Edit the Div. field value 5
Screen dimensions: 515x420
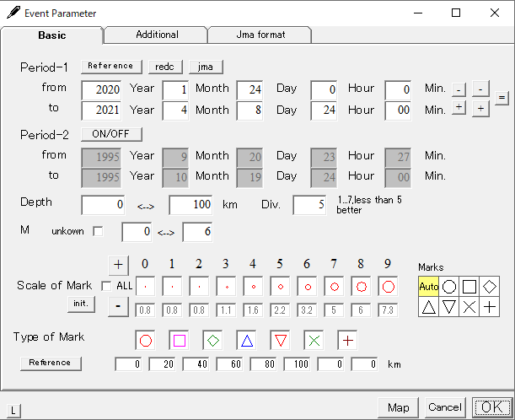click(x=309, y=205)
